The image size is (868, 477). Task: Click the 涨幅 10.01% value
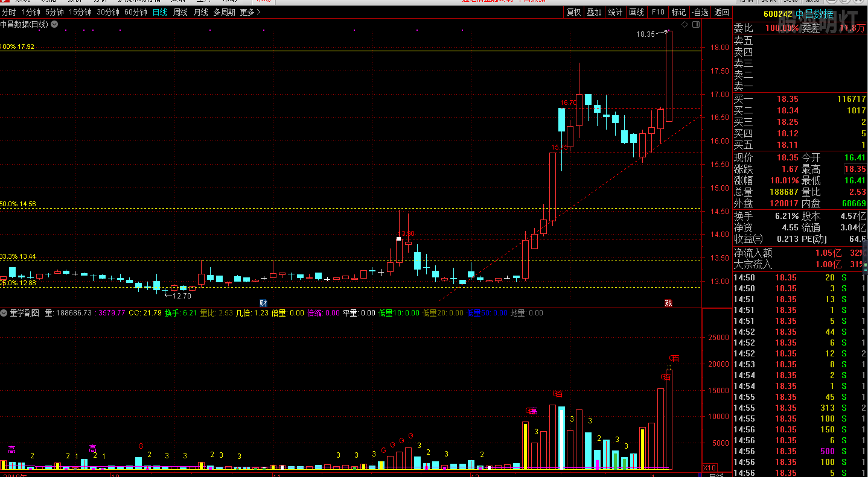[784, 181]
